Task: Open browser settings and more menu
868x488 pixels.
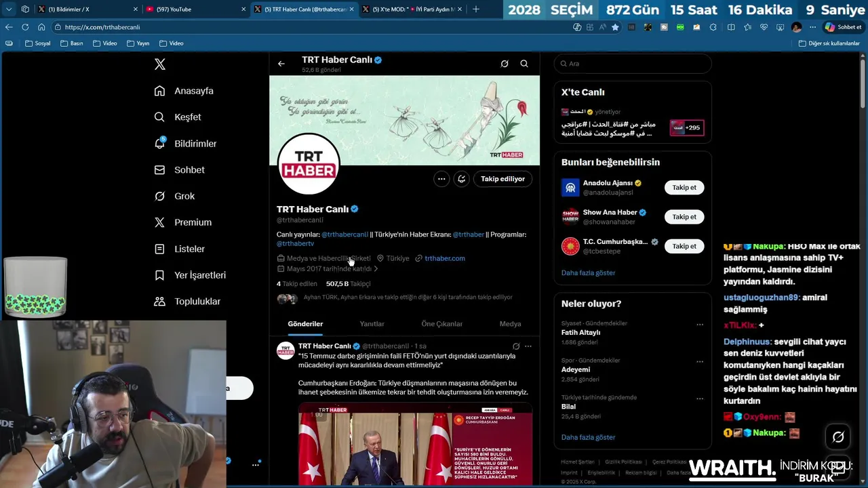Action: (812, 27)
